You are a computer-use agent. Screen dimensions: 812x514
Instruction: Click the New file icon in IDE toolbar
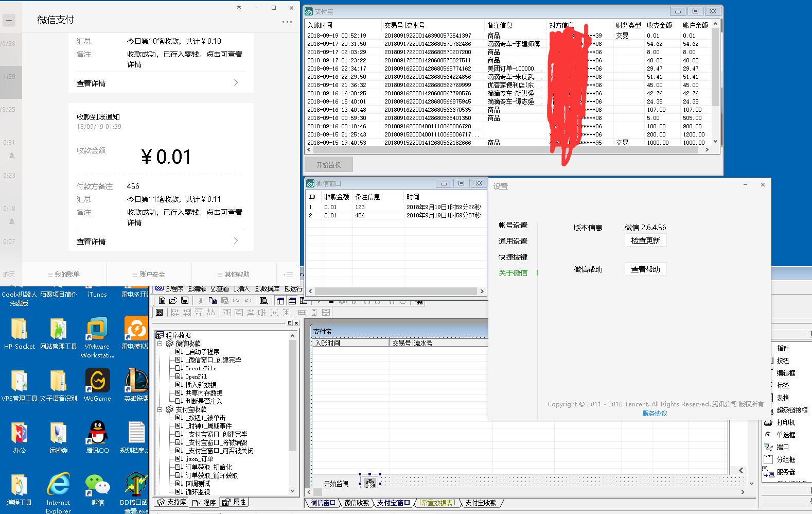pyautogui.click(x=162, y=300)
